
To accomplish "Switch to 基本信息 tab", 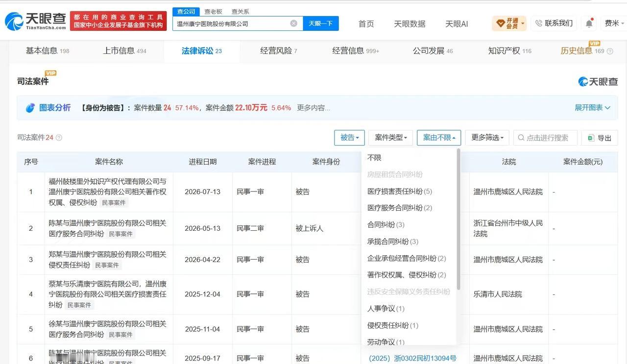I will click(48, 51).
